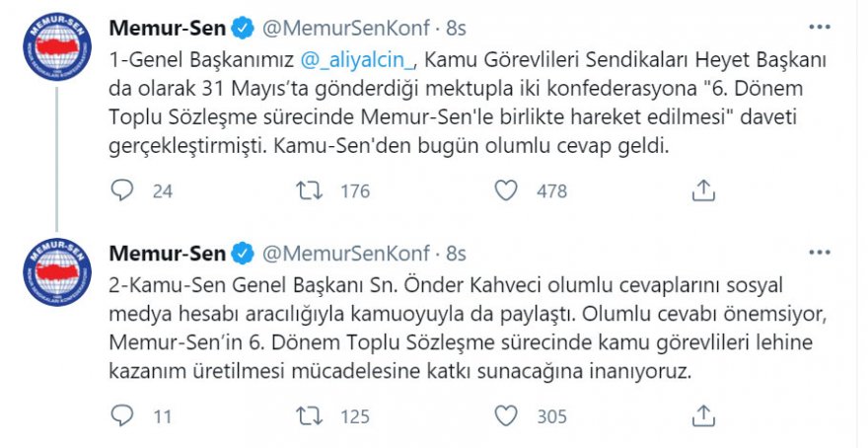Share the first Memur-Sen tweet
Viewport: 868px width, 448px height.
pos(702,190)
